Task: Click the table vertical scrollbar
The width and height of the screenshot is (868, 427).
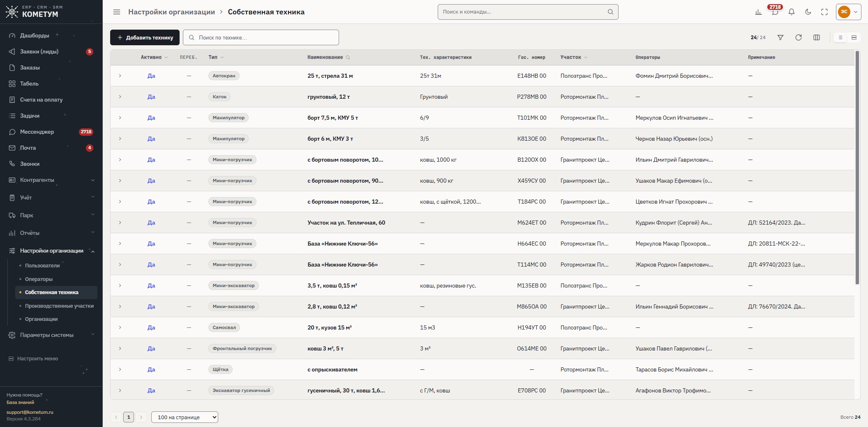Action: coord(857,168)
